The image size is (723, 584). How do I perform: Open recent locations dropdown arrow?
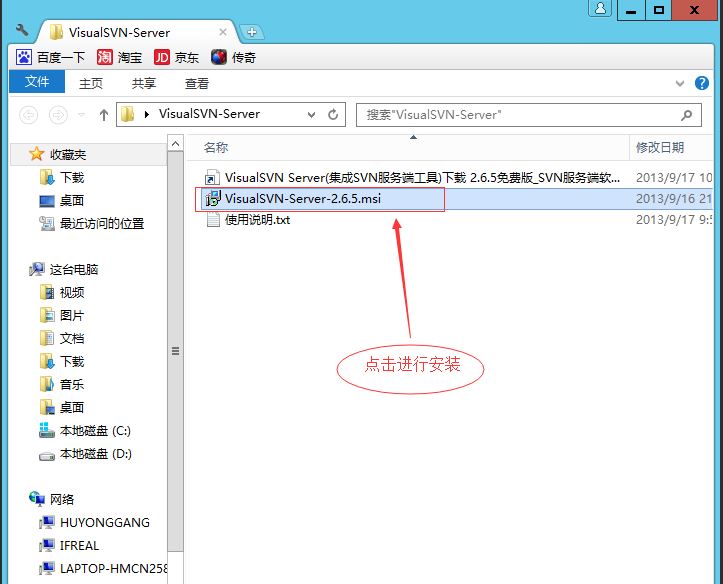click(x=81, y=114)
